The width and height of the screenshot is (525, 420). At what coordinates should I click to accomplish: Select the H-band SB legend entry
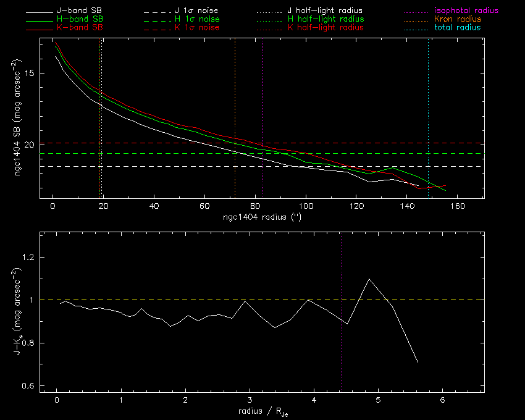[83, 20]
